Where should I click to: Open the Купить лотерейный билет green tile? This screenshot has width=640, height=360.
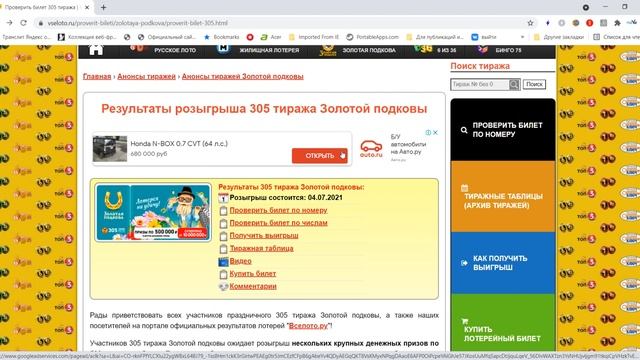[503, 322]
